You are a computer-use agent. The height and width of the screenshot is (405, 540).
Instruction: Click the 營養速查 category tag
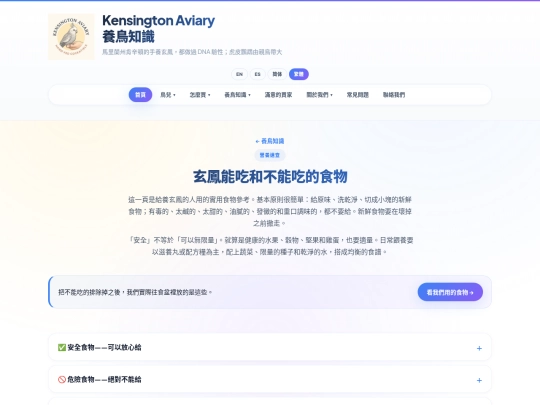(x=270, y=155)
